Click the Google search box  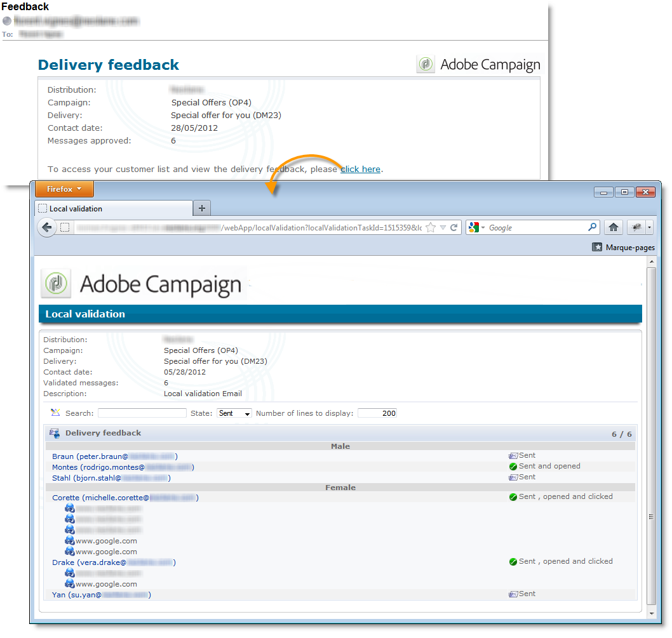[537, 227]
